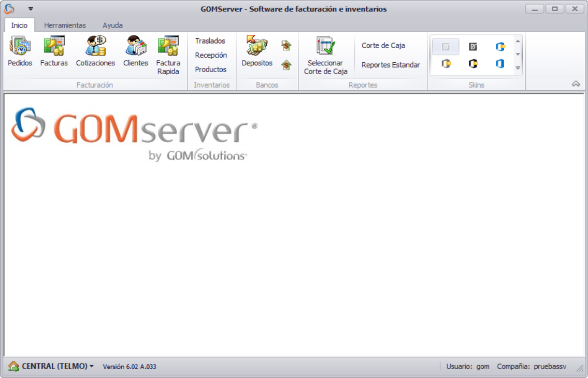The width and height of the screenshot is (588, 378).
Task: Click the GOMServer logo icon in the title bar
Action: [x=9, y=8]
